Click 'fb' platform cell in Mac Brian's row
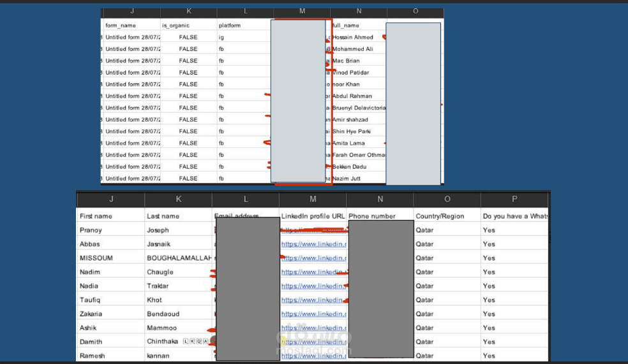Screen dimensions: 628x364 tap(244, 61)
